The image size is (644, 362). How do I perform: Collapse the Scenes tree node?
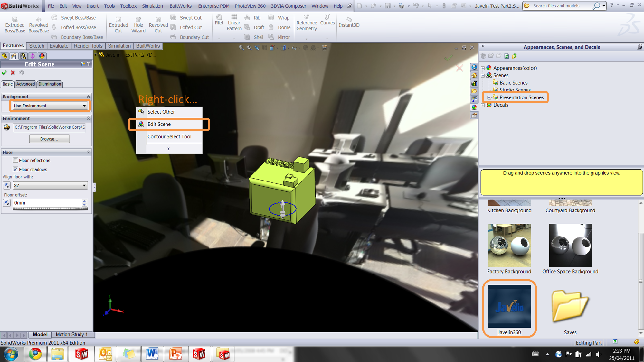click(x=483, y=76)
